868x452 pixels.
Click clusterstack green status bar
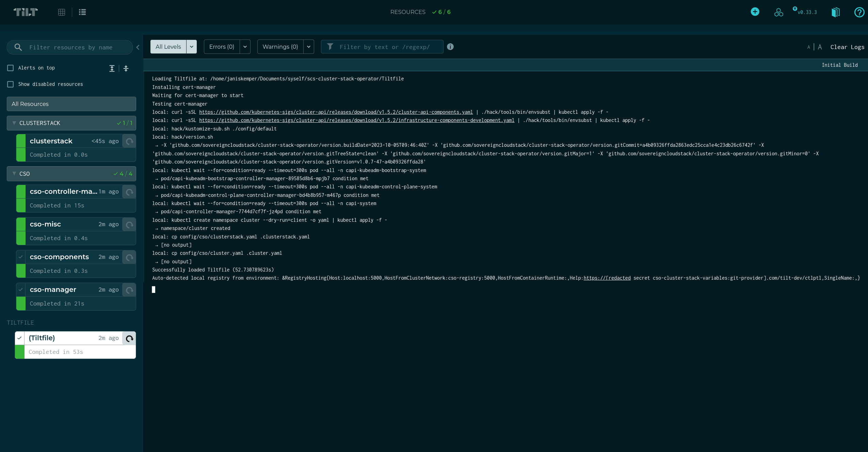point(21,148)
